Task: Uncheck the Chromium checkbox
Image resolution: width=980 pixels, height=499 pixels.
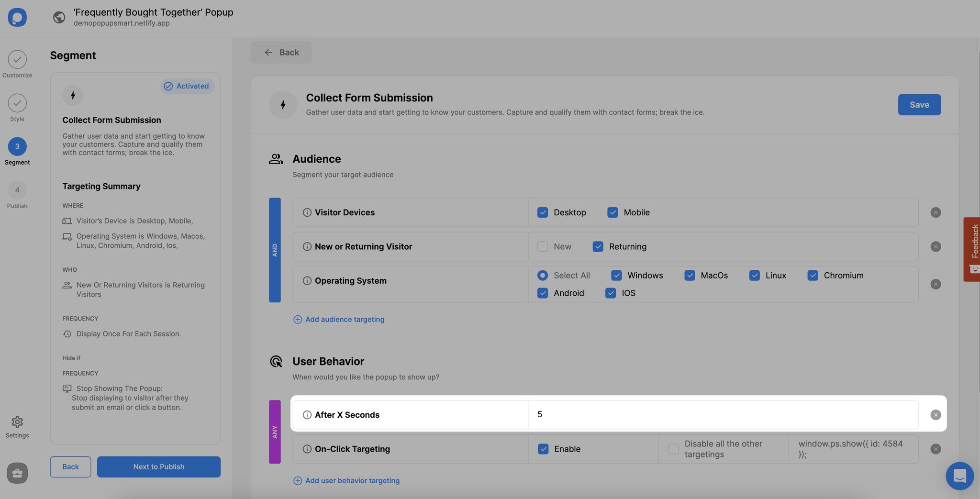Action: click(813, 275)
